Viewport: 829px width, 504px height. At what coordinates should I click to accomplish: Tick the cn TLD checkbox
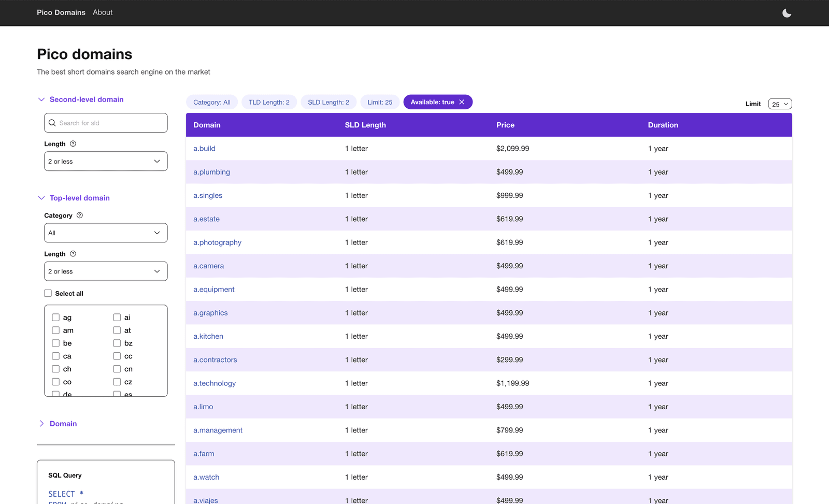117,369
